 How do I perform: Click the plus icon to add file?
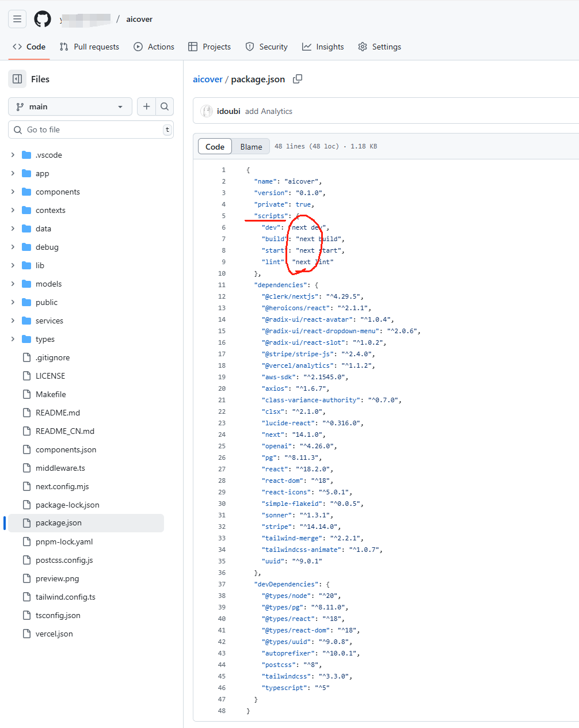click(146, 106)
